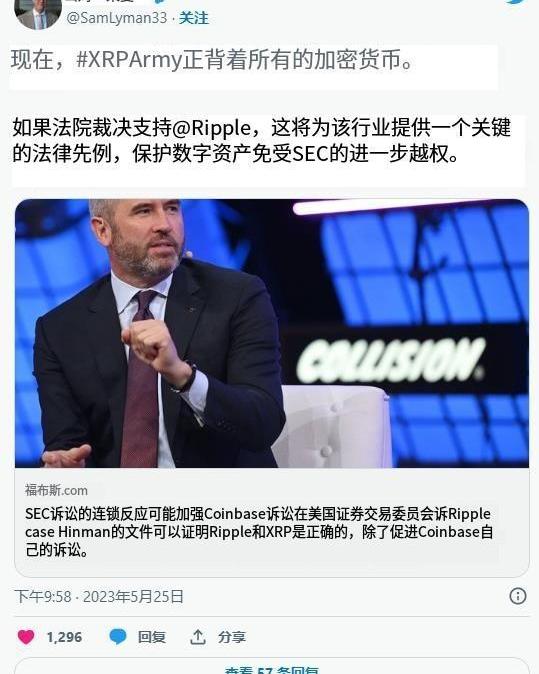
Task: Click the share upload arrow icon
Action: (197, 637)
